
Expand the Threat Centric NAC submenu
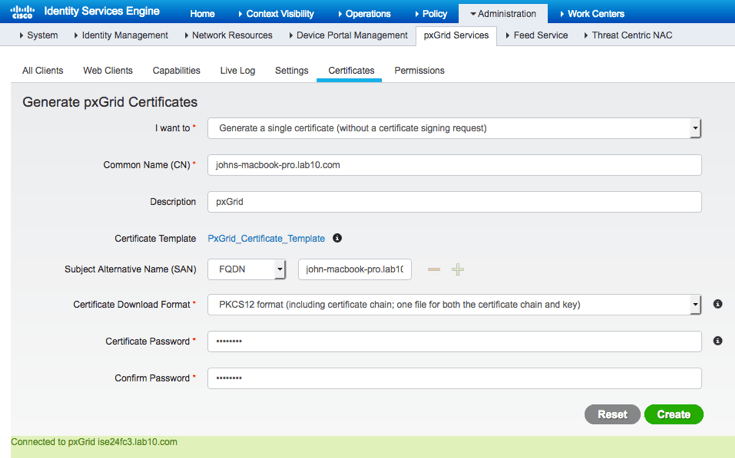628,35
